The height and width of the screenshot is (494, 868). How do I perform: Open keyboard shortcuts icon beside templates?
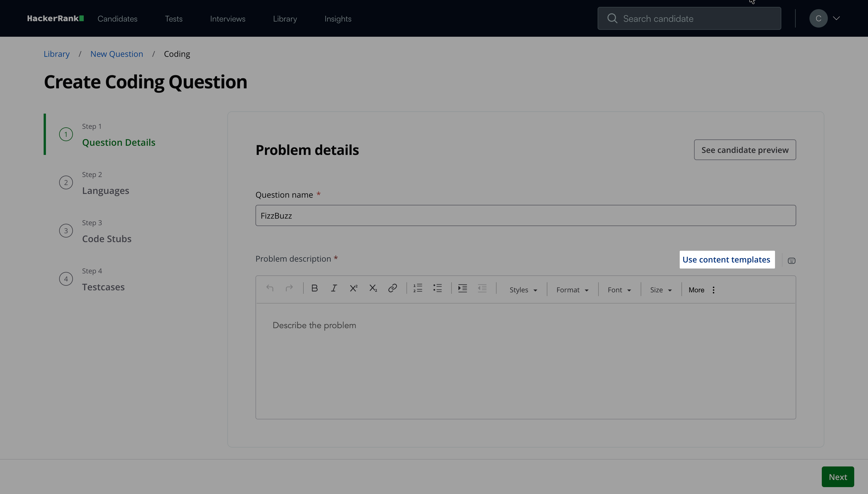point(791,260)
